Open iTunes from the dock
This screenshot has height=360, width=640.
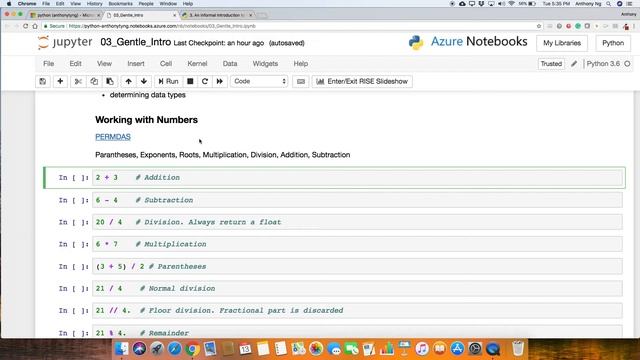[x=422, y=349]
